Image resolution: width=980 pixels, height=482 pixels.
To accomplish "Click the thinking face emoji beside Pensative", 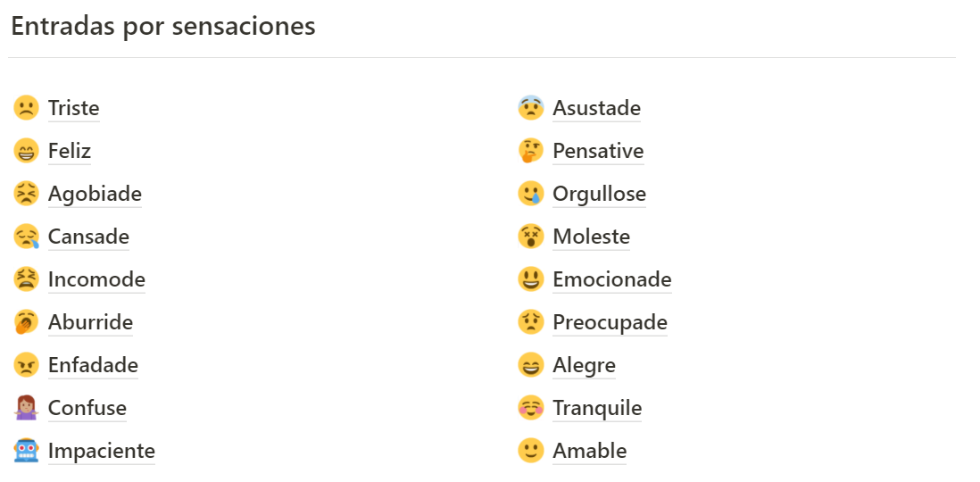I will [x=530, y=151].
